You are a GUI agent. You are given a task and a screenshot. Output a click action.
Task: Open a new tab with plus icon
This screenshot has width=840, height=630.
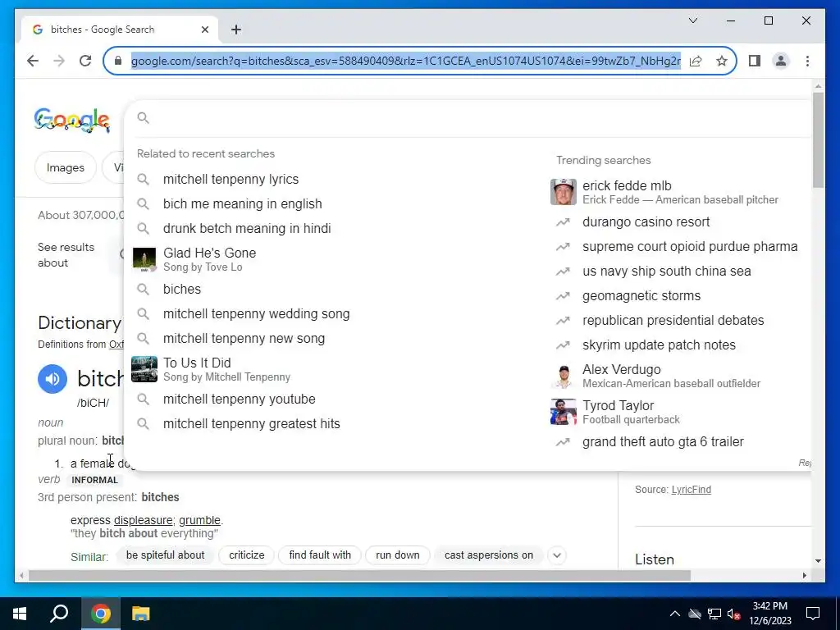(236, 30)
